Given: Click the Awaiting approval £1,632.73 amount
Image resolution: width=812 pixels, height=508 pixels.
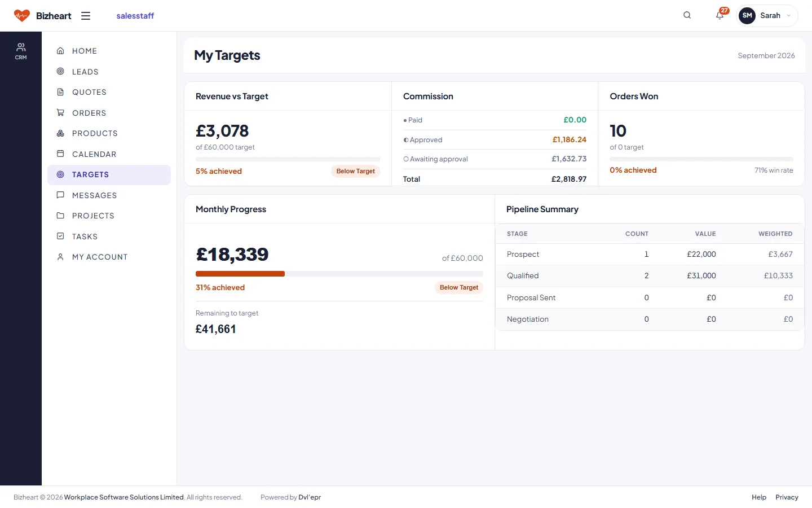Looking at the screenshot, I should (x=569, y=159).
